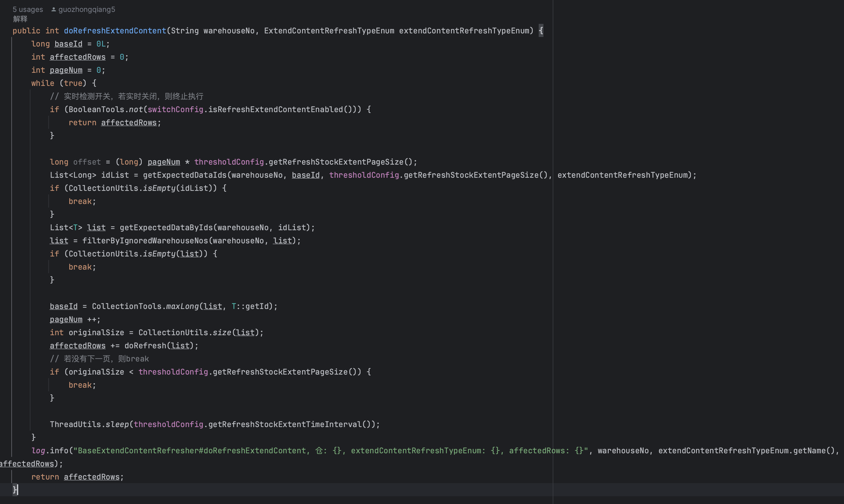Click the '解释' code lens link
Image resolution: width=844 pixels, height=504 pixels.
click(20, 19)
